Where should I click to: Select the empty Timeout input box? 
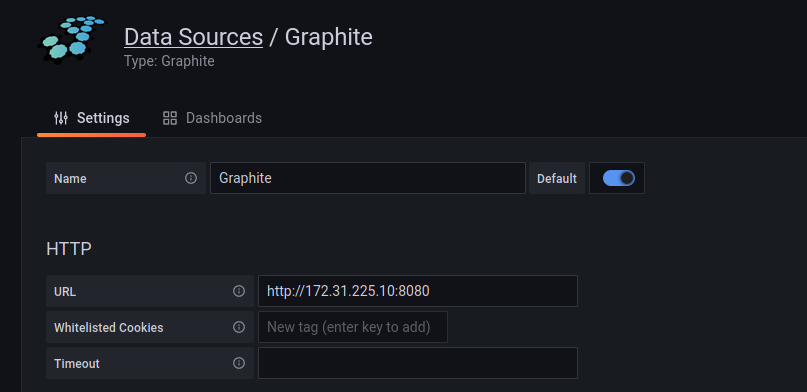pos(418,363)
